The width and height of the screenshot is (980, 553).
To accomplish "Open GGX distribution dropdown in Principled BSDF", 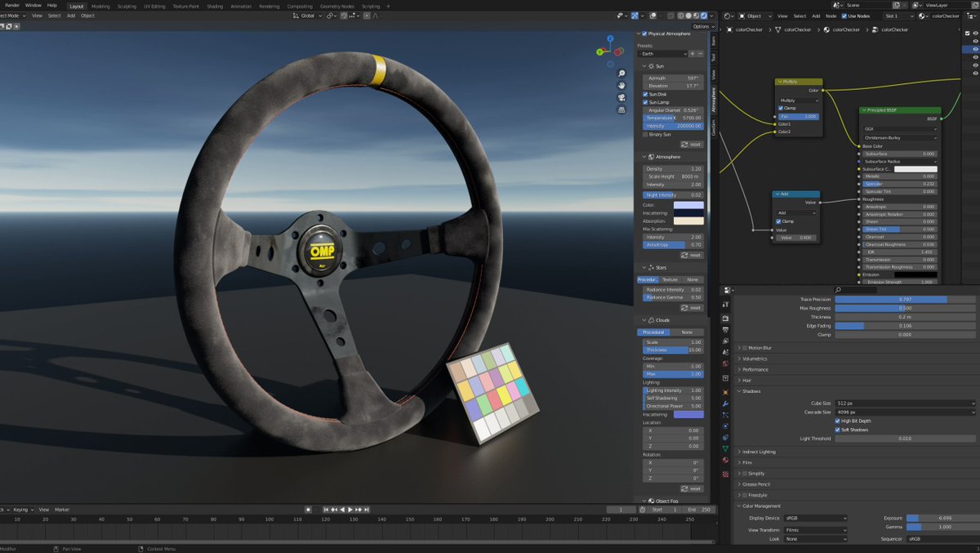I will pyautogui.click(x=900, y=128).
